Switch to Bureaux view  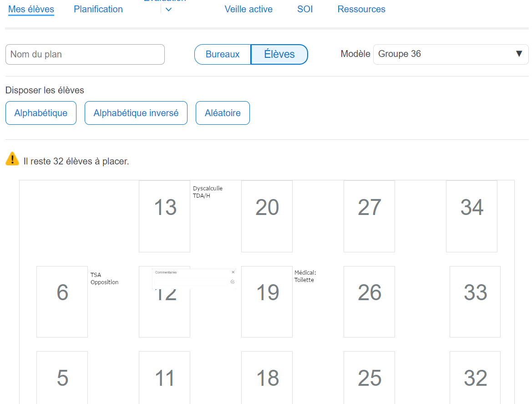tap(223, 54)
